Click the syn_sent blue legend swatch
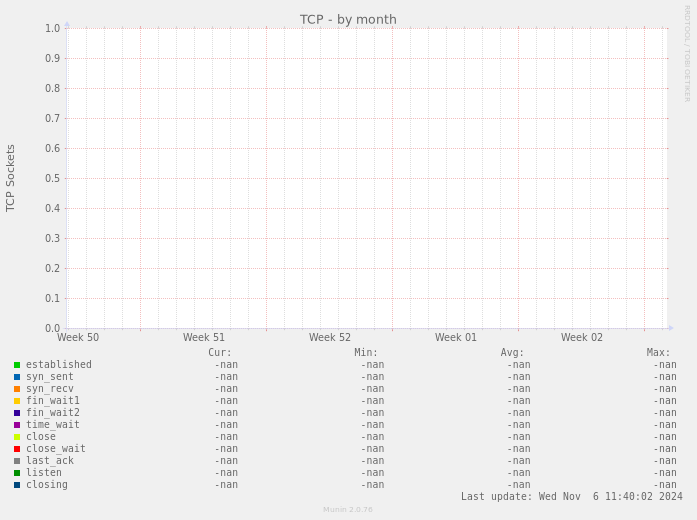This screenshot has width=697, height=520. (x=17, y=377)
